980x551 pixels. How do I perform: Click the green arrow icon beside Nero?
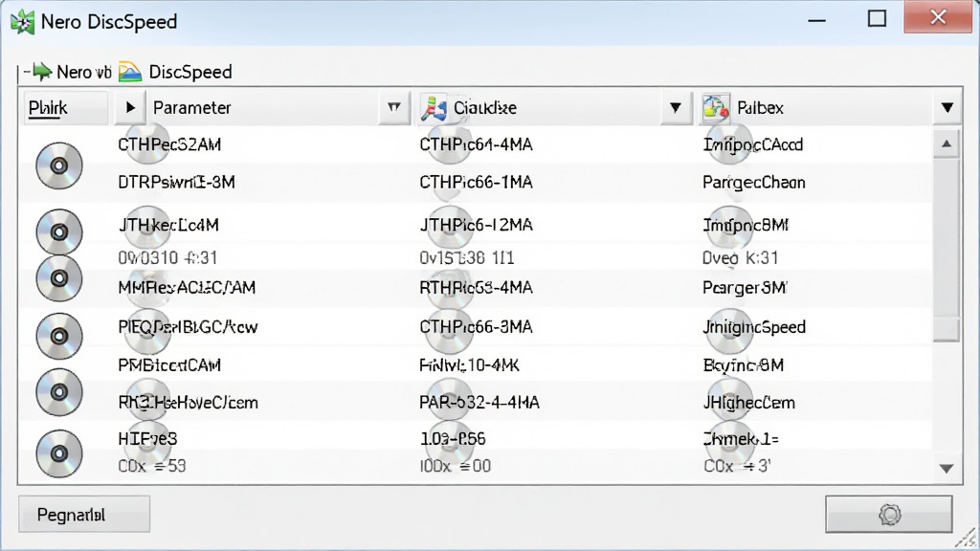42,72
